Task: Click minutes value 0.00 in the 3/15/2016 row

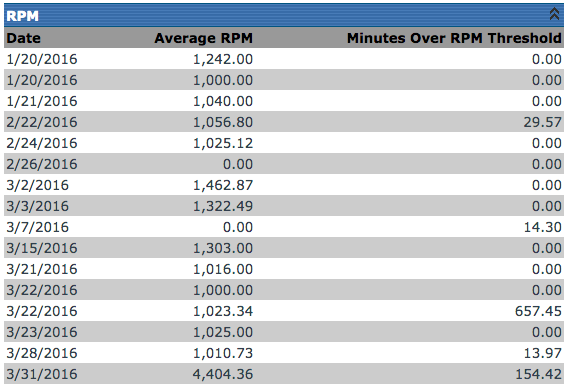Action: (547, 248)
